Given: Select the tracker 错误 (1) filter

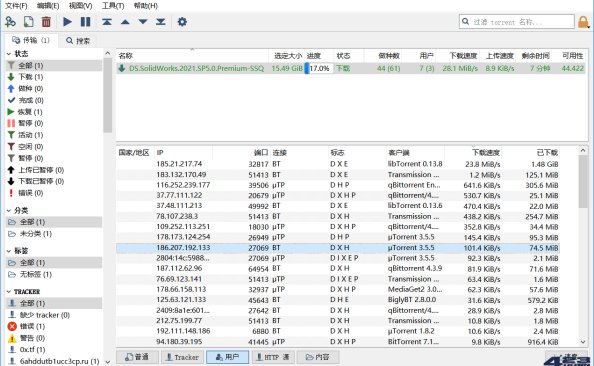Looking at the screenshot, I should tap(54, 326).
